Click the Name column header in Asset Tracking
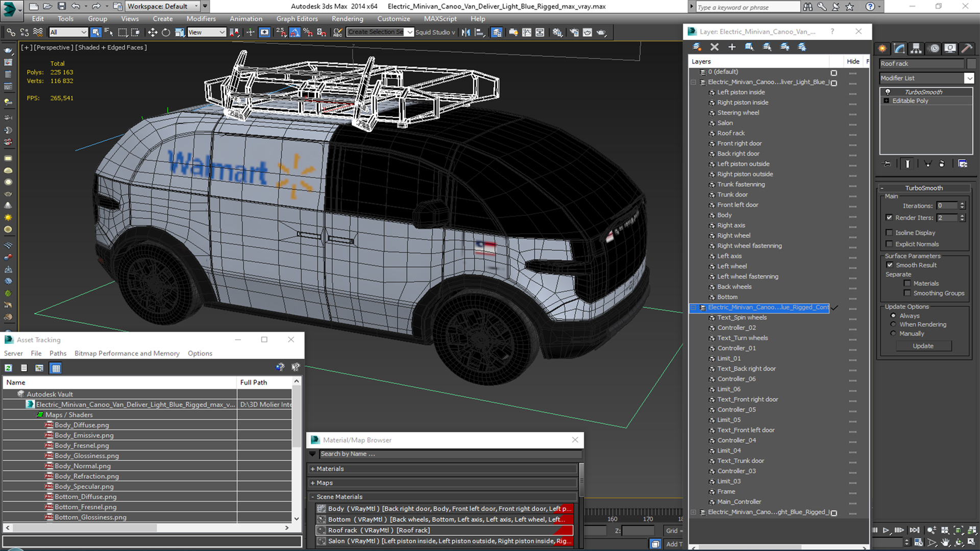Image resolution: width=980 pixels, height=551 pixels. pyautogui.click(x=120, y=382)
